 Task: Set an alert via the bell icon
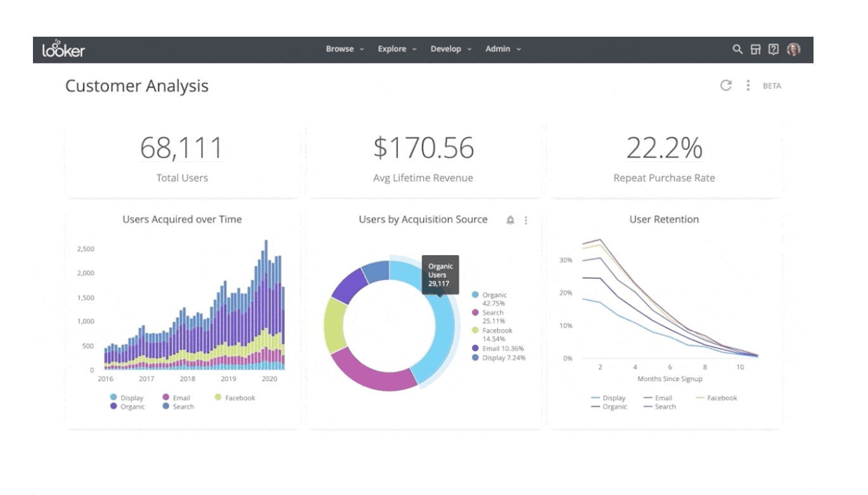pyautogui.click(x=510, y=219)
